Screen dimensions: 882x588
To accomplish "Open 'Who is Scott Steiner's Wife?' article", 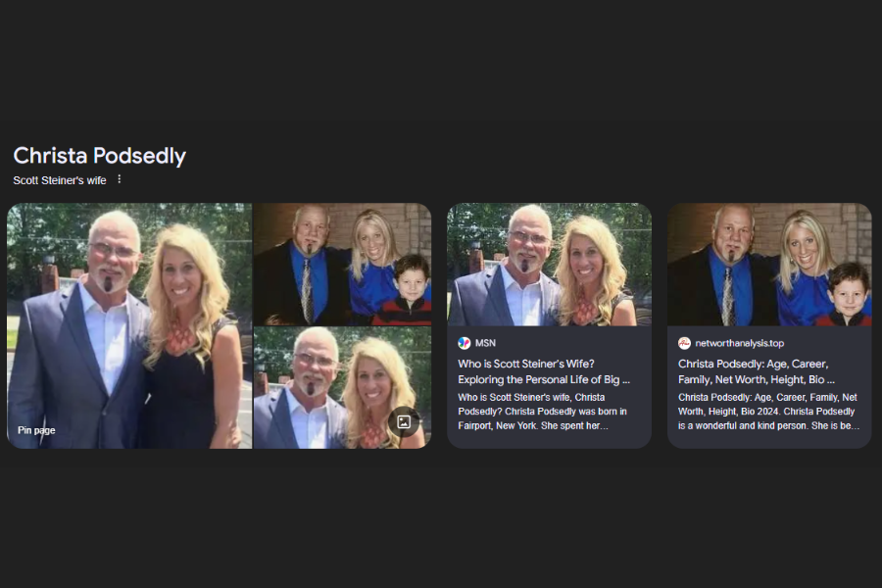I will pyautogui.click(x=544, y=371).
